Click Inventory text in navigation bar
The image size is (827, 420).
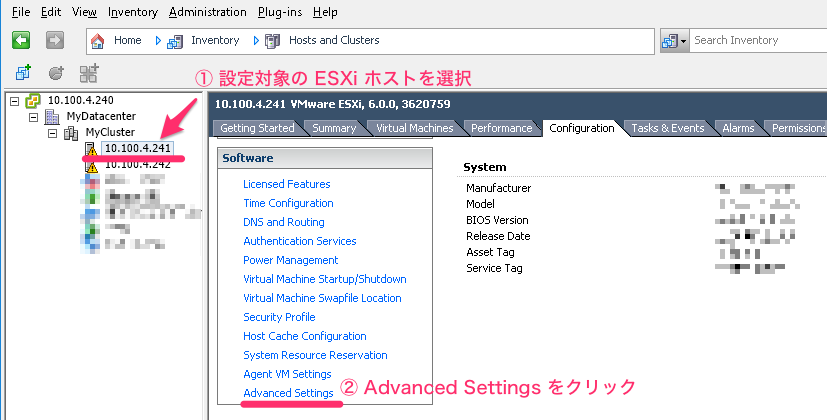coord(215,41)
